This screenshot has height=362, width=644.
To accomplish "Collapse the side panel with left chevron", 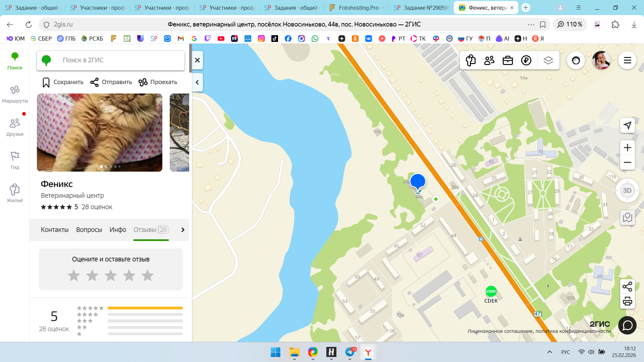I will [197, 82].
